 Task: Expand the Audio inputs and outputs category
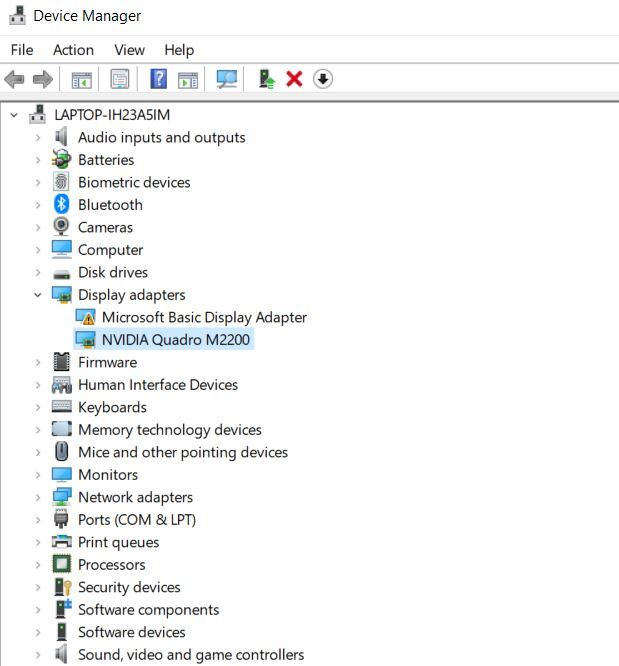coord(38,137)
